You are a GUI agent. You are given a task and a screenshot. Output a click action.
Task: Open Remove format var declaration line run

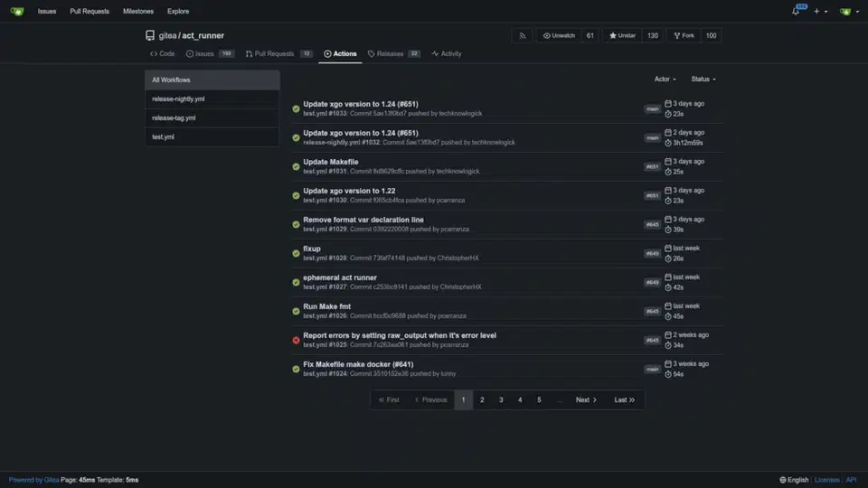[x=363, y=220]
